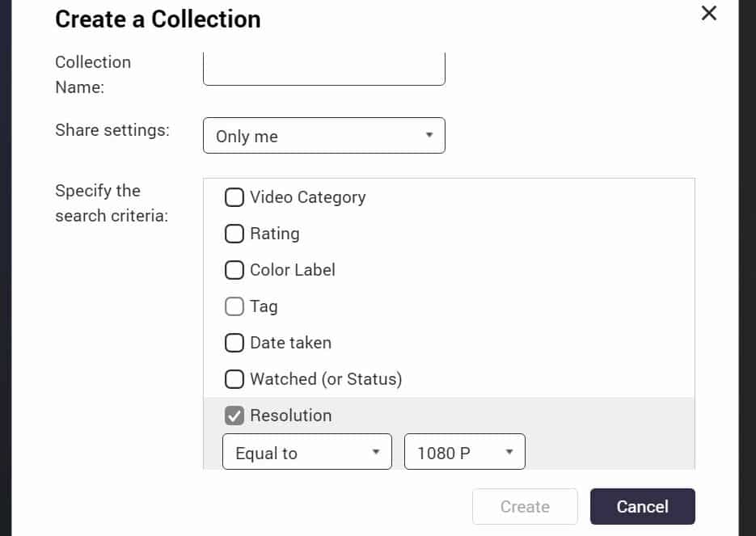Screen dimensions: 756x536
Task: Select the Date taken checkbox
Action: (234, 343)
